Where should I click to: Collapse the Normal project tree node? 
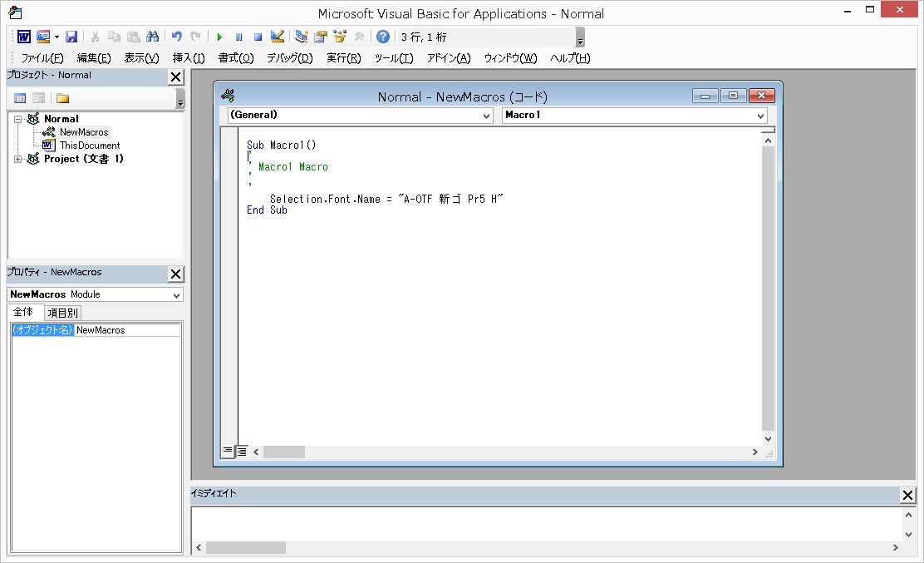point(17,119)
